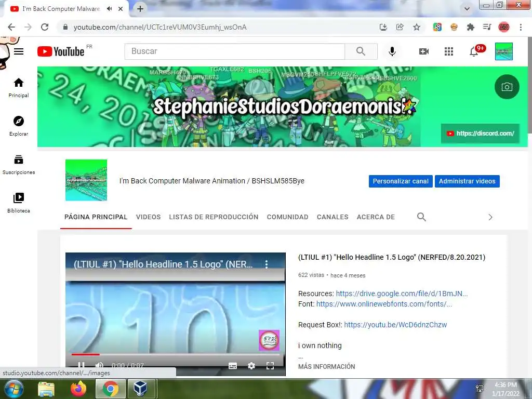
Task: Pause the featured video
Action: click(81, 365)
